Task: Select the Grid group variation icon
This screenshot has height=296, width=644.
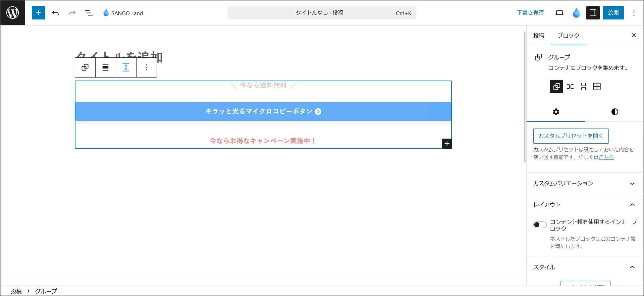Action: (597, 87)
